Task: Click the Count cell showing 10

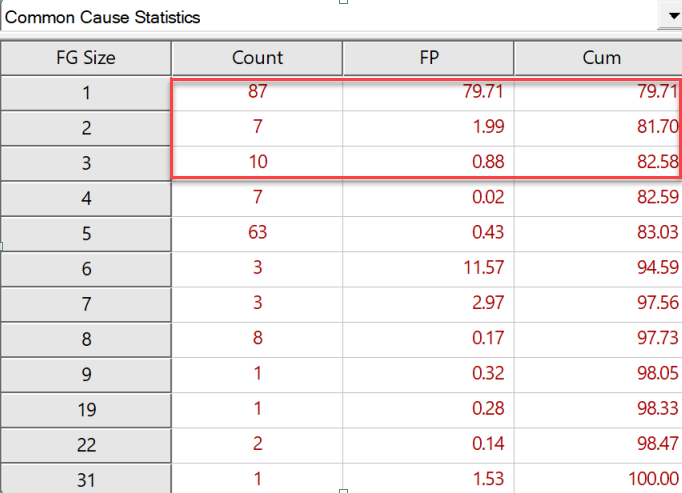Action: pyautogui.click(x=257, y=162)
